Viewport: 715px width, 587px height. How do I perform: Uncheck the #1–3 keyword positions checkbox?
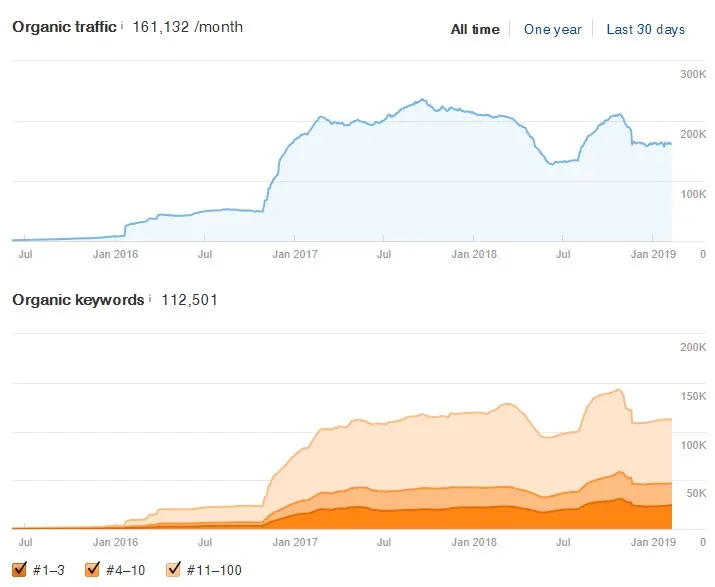(19, 569)
